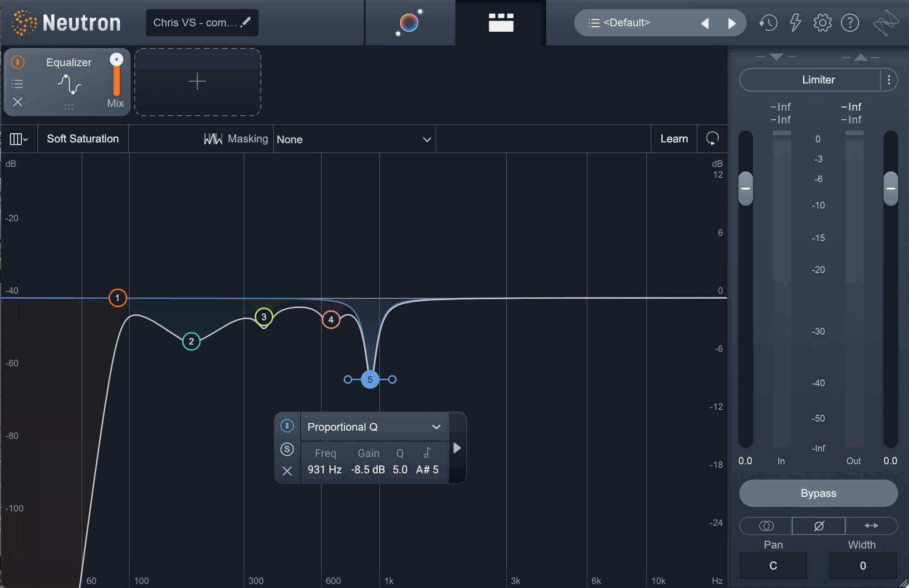This screenshot has width=909, height=588.
Task: Click the right Q handle of node 5
Action: [x=392, y=379]
